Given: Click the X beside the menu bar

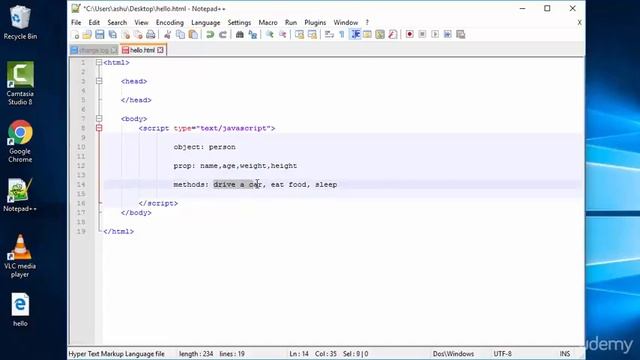Looking at the screenshot, I should click(579, 22).
